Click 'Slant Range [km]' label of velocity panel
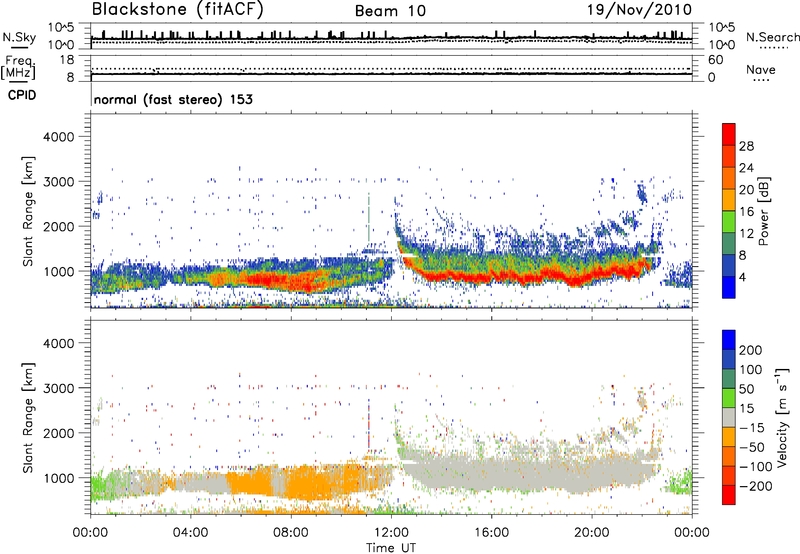The height and width of the screenshot is (554, 800). click(x=28, y=417)
